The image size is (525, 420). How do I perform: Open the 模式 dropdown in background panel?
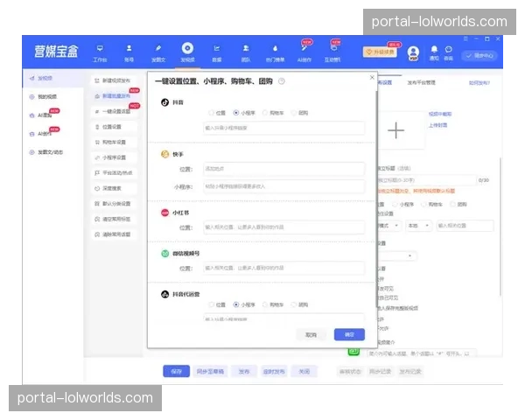(389, 226)
